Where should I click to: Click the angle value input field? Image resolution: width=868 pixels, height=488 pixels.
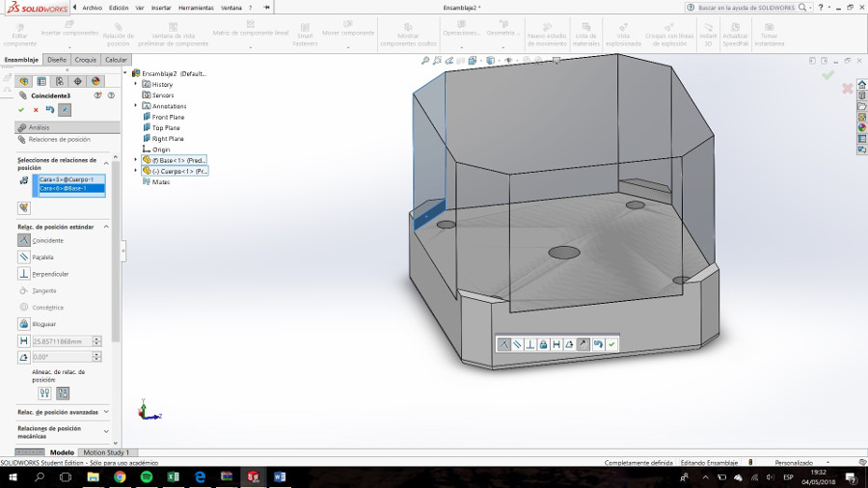point(62,358)
